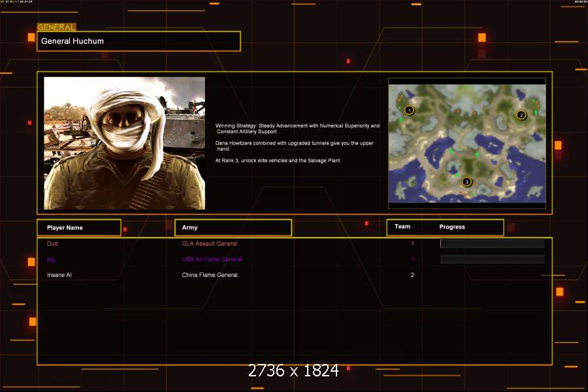Click the Team column header
588x392 pixels.
[x=402, y=227]
